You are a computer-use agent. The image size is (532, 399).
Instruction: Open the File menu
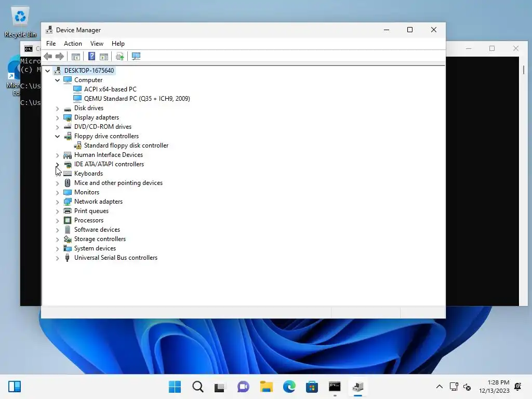pyautogui.click(x=51, y=44)
